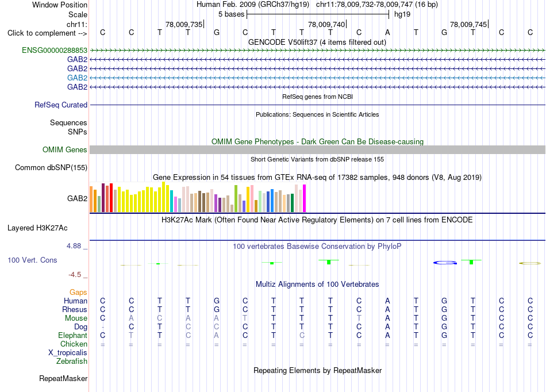Click the GTEx Gene Expression track title
Screen dimensions: 546x392
[317, 177]
